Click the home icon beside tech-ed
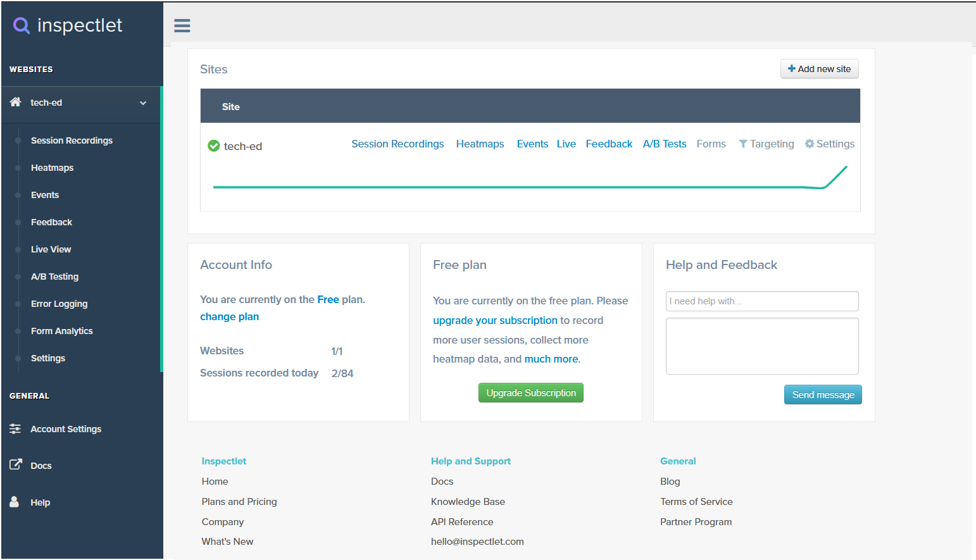The height and width of the screenshot is (560, 976). point(15,102)
